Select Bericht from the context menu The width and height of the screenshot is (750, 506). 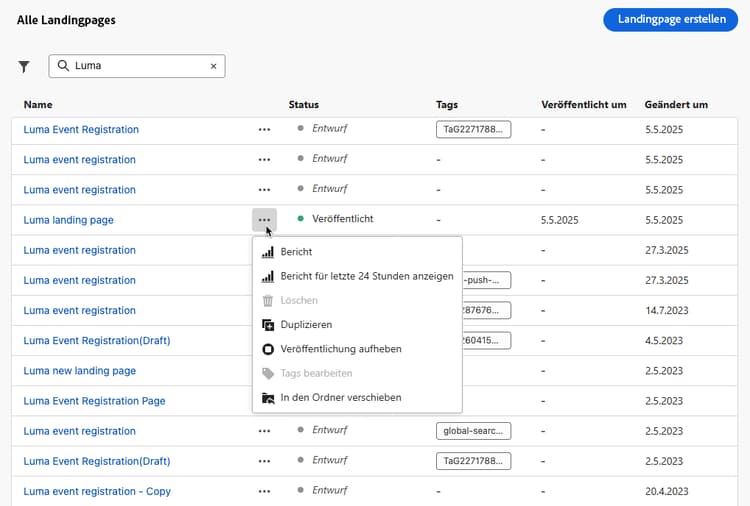tap(296, 252)
